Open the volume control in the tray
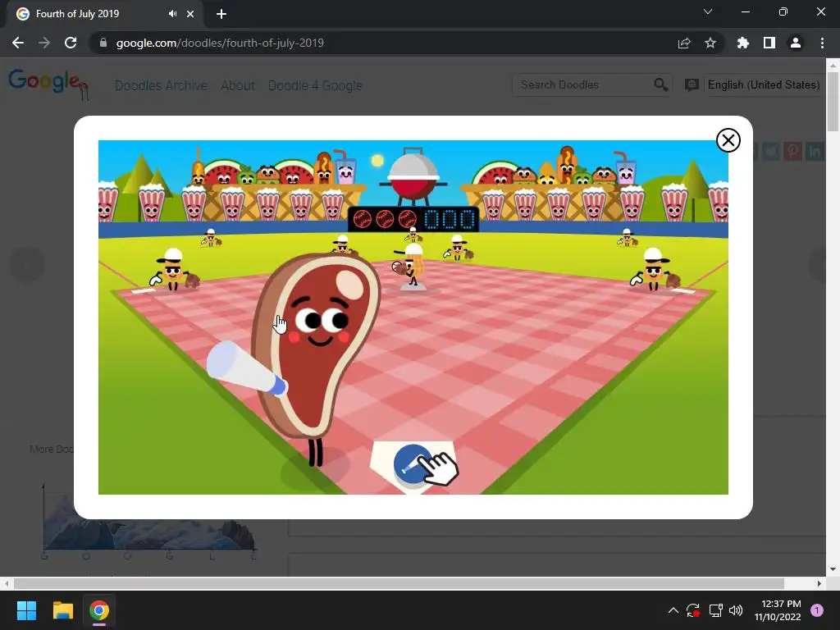Screen dimensions: 840x630 (x=736, y=610)
